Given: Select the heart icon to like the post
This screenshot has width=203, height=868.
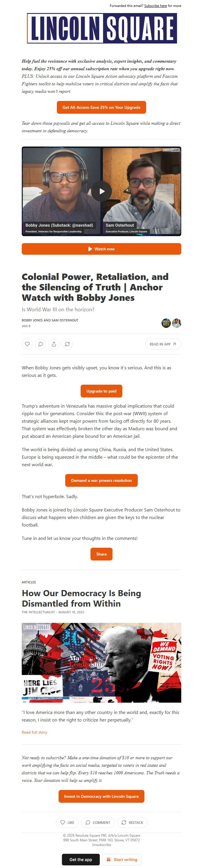Looking at the screenshot, I should click(27, 344).
